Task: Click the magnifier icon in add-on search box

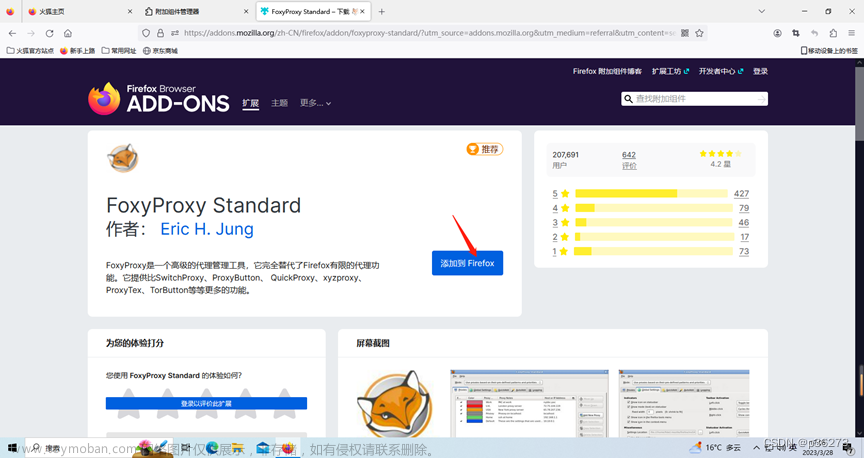Action: (x=628, y=99)
